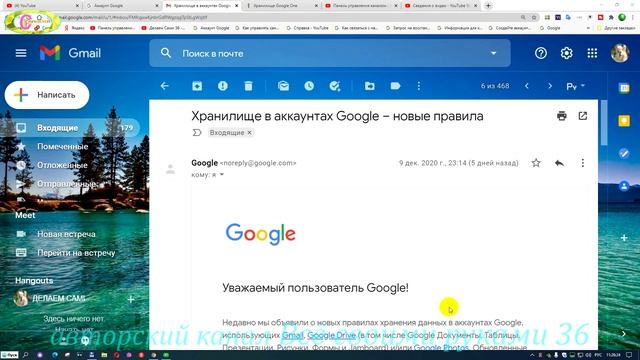Start a Новая встреча in Meet
This screenshot has height=360, width=640.
[66, 234]
